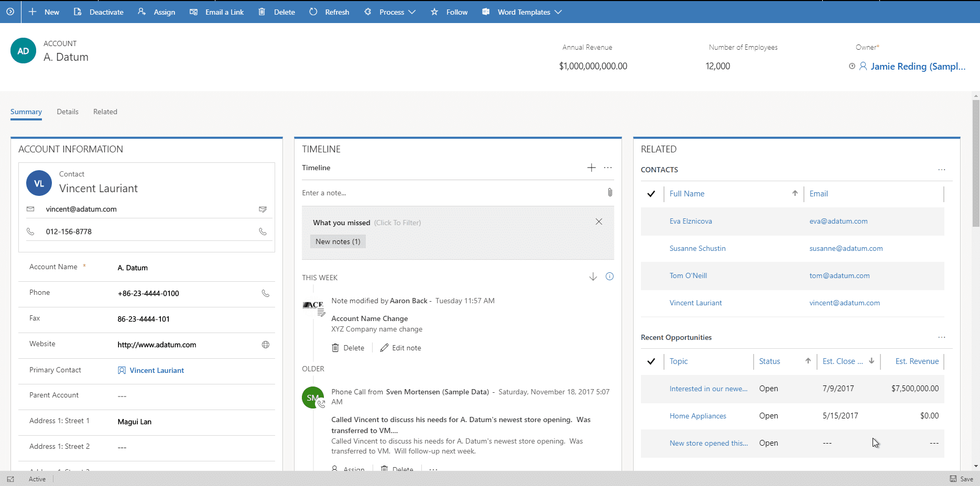Click the Assign command icon

tap(141, 12)
